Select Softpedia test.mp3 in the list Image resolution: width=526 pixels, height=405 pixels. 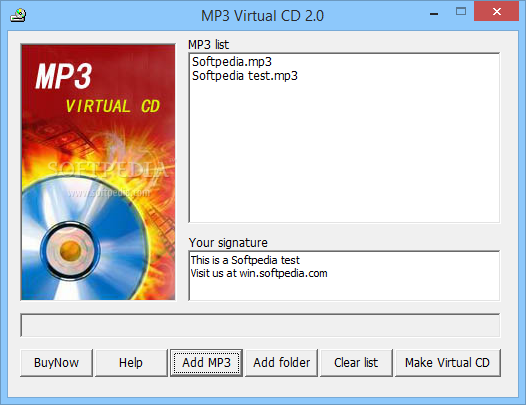pyautogui.click(x=245, y=76)
